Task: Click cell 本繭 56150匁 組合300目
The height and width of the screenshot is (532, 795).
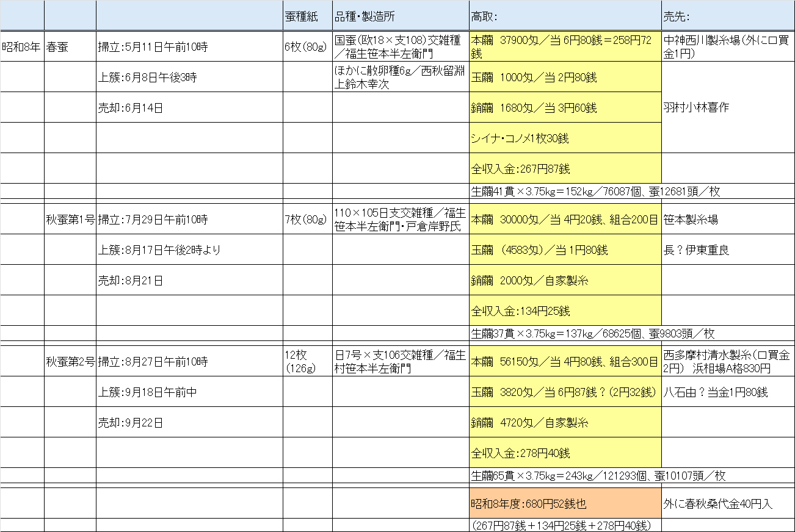Action: [x=565, y=361]
